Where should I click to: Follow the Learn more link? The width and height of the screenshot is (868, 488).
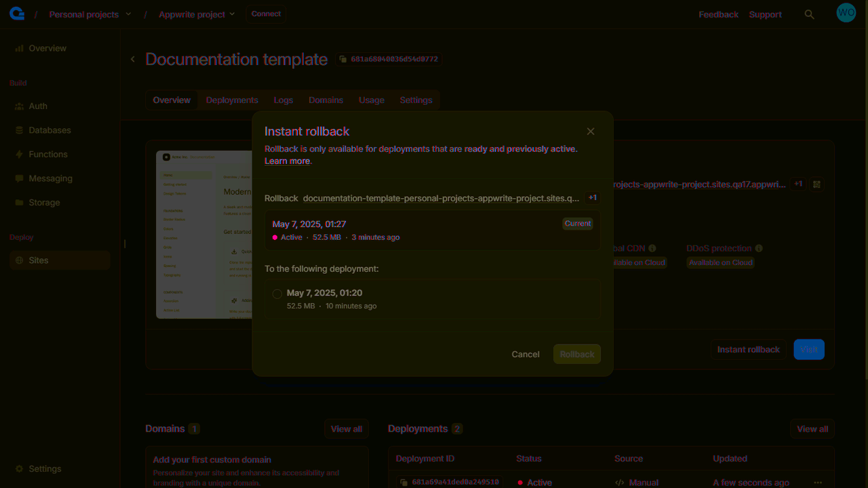(287, 161)
